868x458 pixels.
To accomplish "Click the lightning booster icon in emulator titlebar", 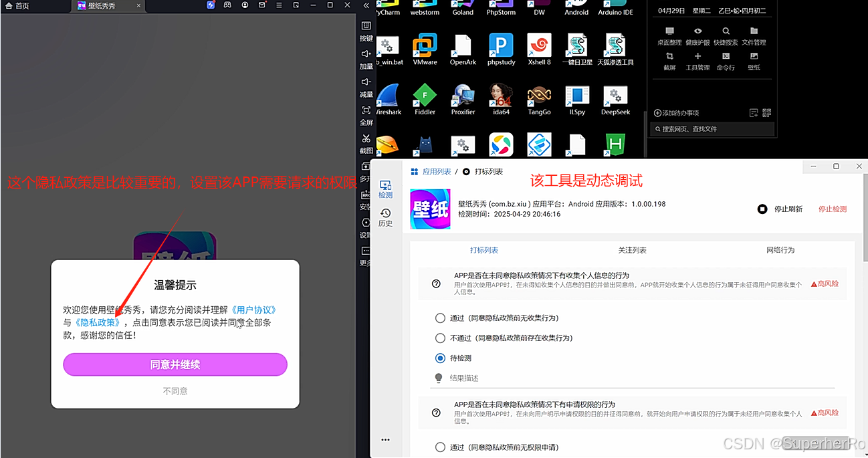I will point(211,5).
